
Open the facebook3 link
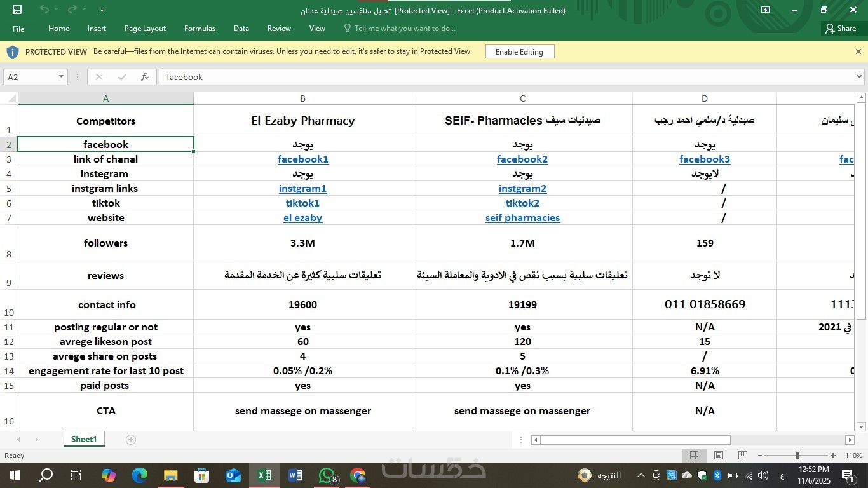coord(705,159)
